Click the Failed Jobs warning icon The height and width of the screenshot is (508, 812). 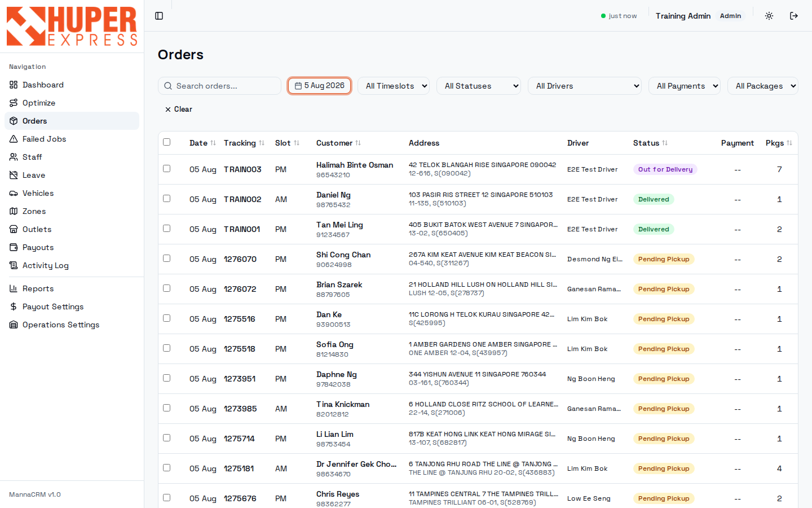[x=14, y=139]
